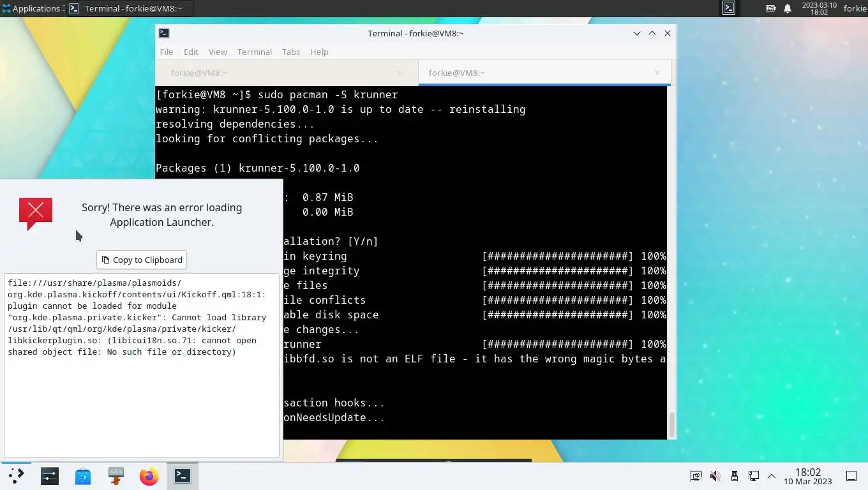Launch System Settings from the task manager
Screen dimensions: 868x490
pyautogui.click(x=50, y=475)
